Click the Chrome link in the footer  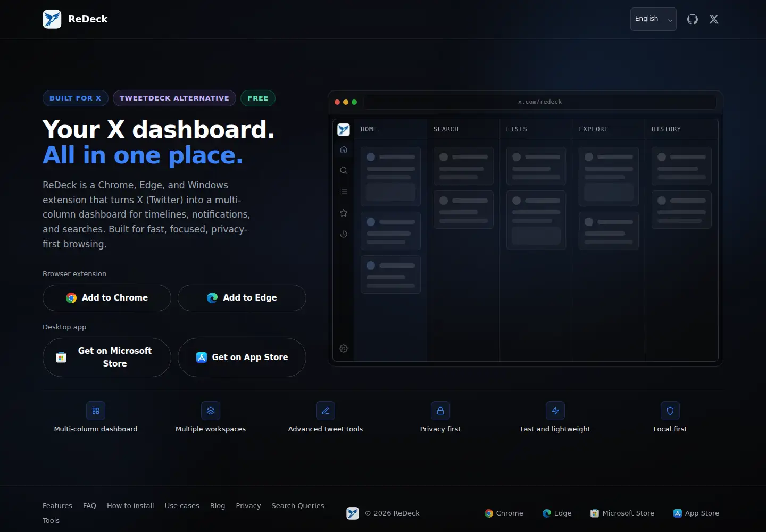tap(504, 513)
